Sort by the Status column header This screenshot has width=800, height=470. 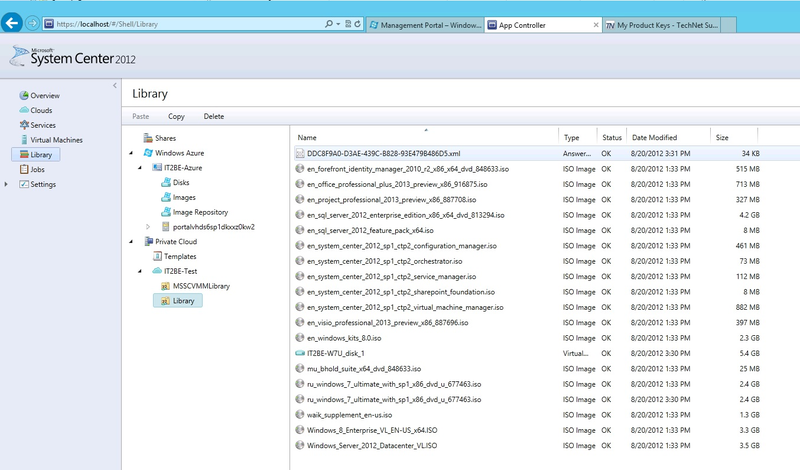coord(612,137)
